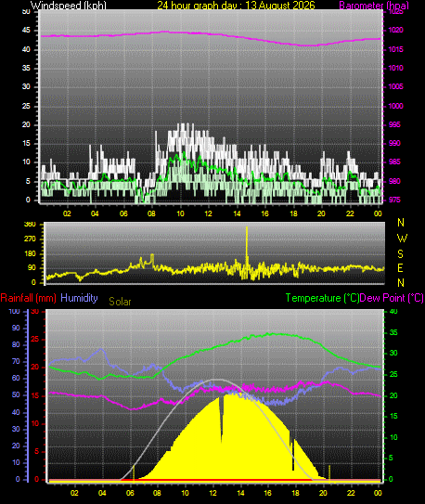This screenshot has height=504, width=425.
Task: Select the "Rainfall (mm)" legend label
Action: point(28,298)
